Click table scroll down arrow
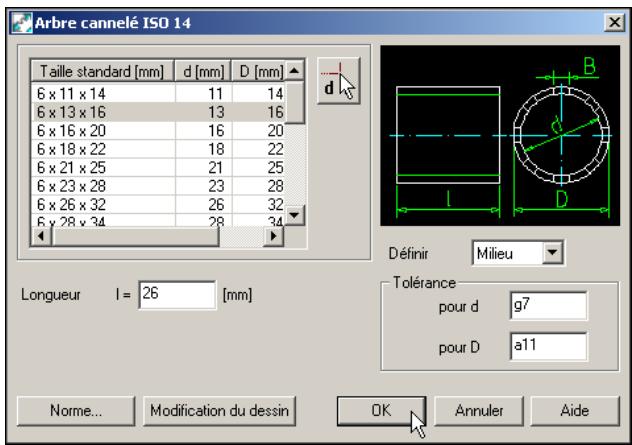Screen dimensions: 632x445 294,215
